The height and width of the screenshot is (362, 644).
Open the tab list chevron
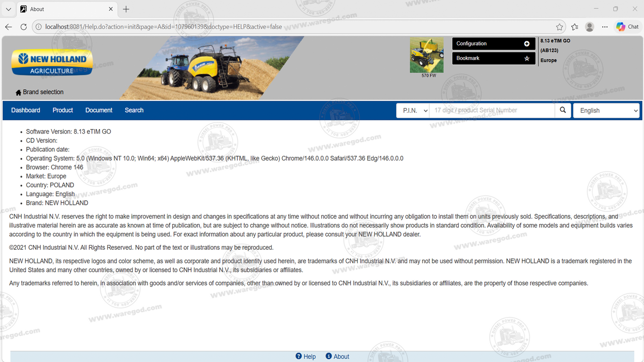coord(8,9)
